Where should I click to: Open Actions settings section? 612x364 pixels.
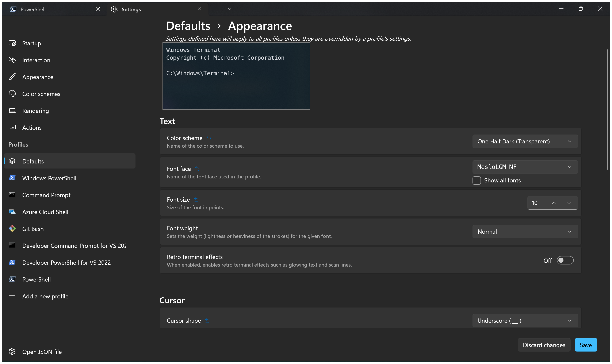(x=32, y=127)
